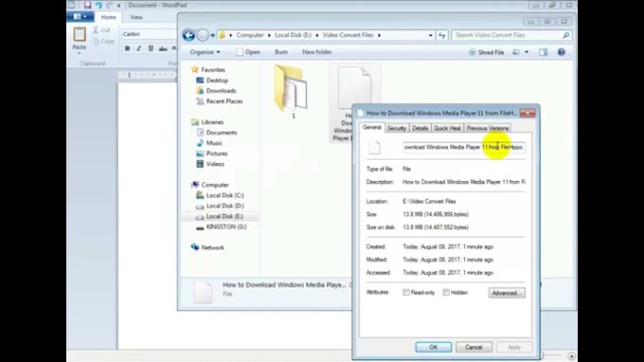Select Desktop in navigation pane
This screenshot has width=644, height=362.
click(212, 81)
